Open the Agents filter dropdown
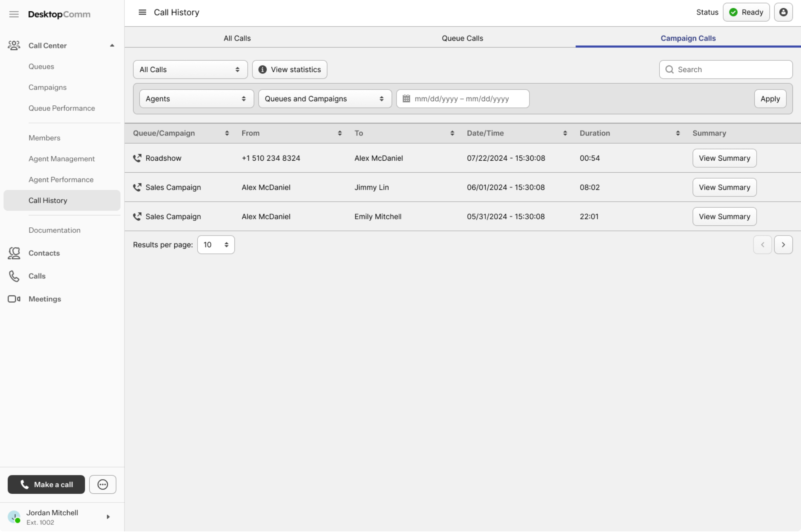This screenshot has width=801, height=532. click(x=196, y=99)
